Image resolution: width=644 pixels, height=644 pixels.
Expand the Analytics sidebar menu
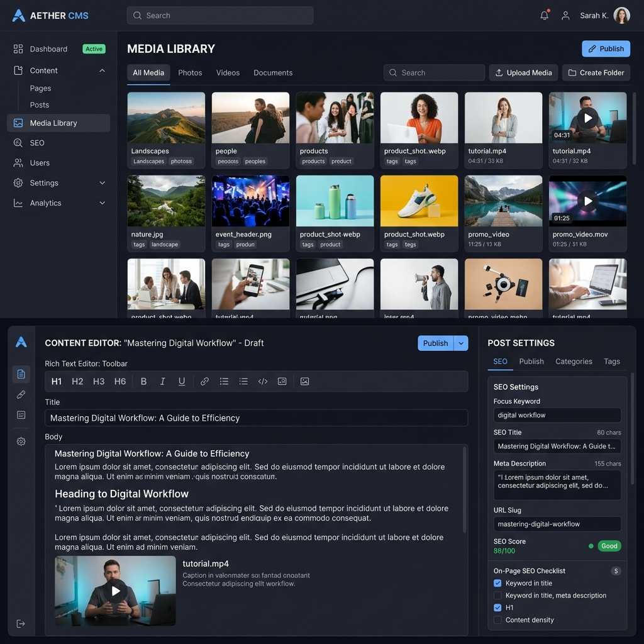[102, 203]
